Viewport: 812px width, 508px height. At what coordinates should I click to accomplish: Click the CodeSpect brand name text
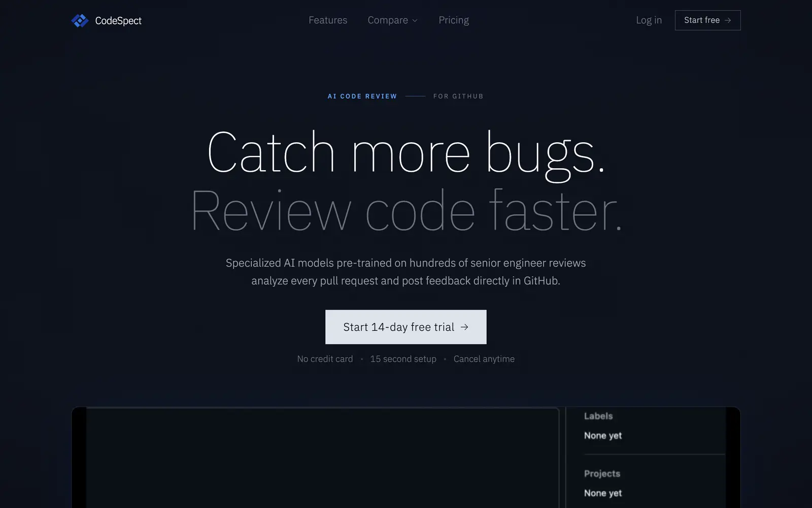click(118, 21)
